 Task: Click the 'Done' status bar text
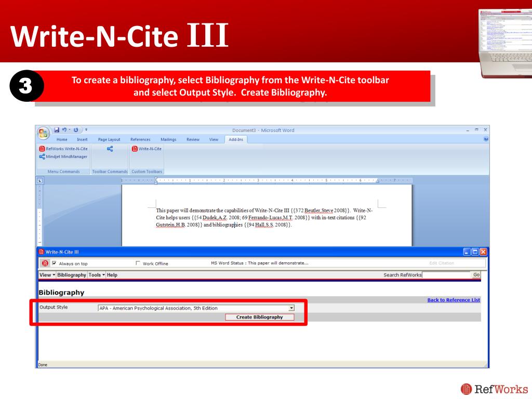[x=43, y=365]
